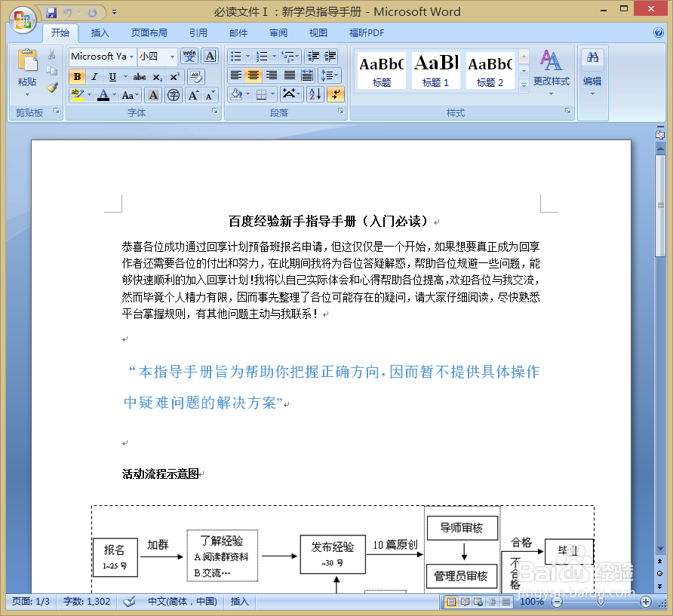Clear formatting with the eraser icon
Screen dimensions: 673x616
[196, 77]
